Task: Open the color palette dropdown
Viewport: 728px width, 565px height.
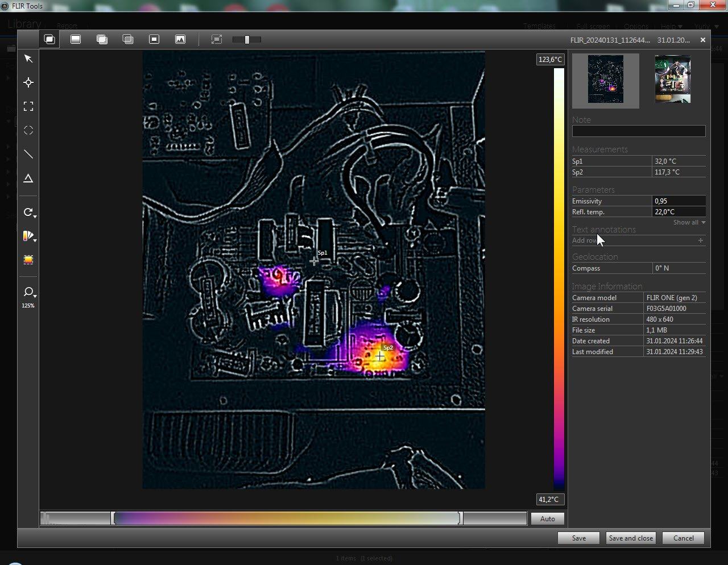Action: pos(30,236)
